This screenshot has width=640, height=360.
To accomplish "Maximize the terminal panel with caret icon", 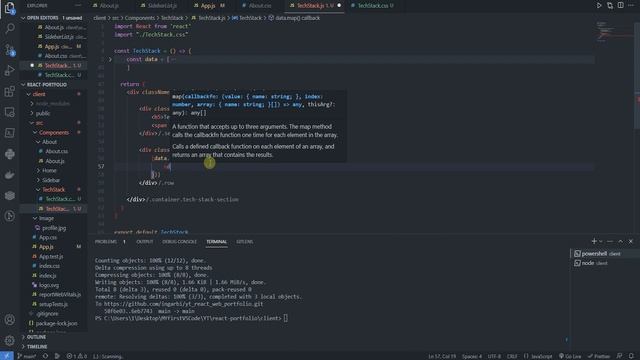I will [x=620, y=241].
